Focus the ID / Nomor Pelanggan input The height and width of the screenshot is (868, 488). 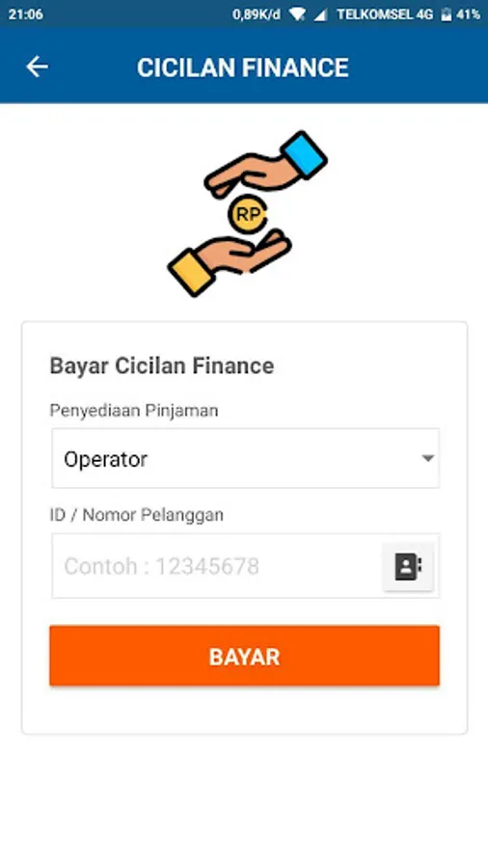pyautogui.click(x=217, y=566)
